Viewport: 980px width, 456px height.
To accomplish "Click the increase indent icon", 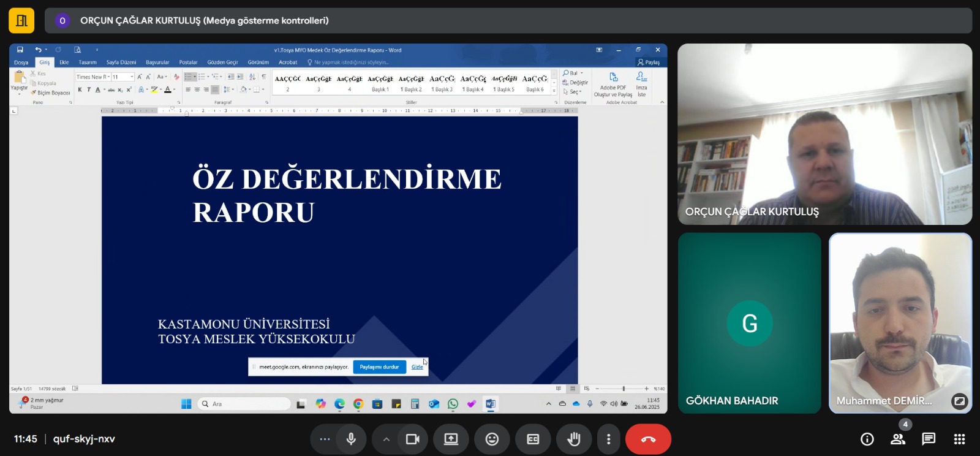I will (239, 77).
